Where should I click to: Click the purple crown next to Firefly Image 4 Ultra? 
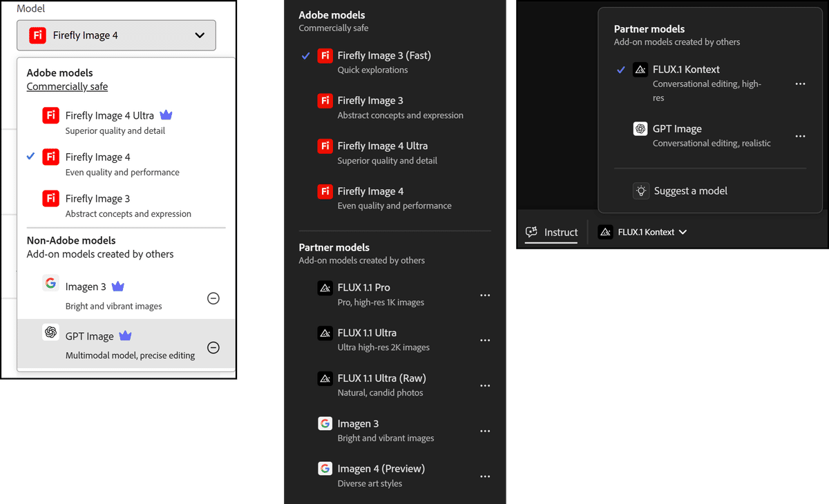point(166,115)
